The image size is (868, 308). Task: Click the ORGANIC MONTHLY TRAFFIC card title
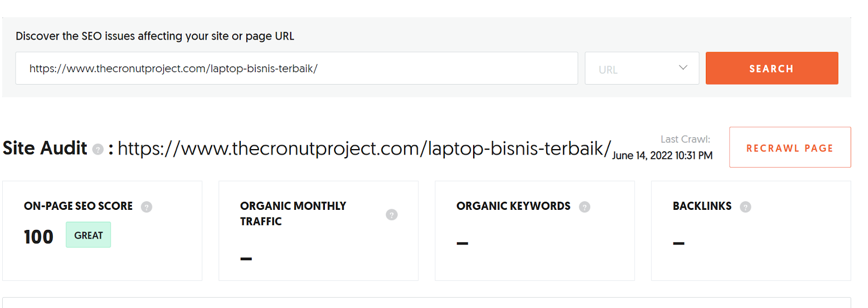[293, 213]
